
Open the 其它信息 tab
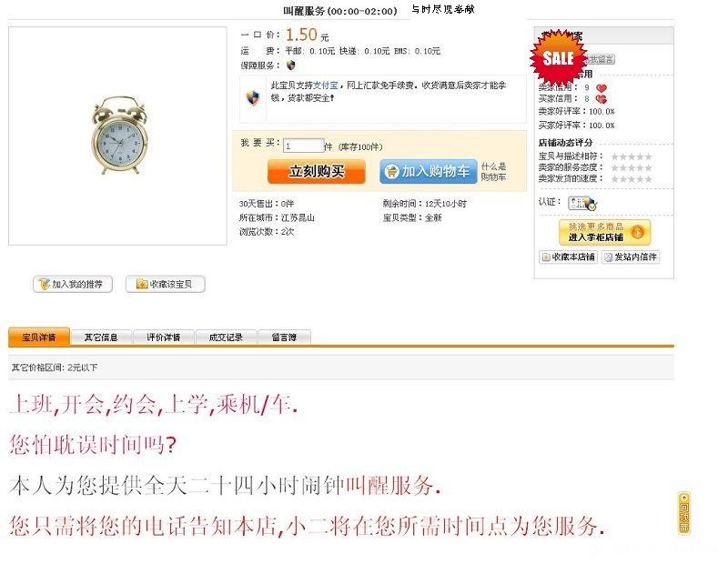(101, 337)
